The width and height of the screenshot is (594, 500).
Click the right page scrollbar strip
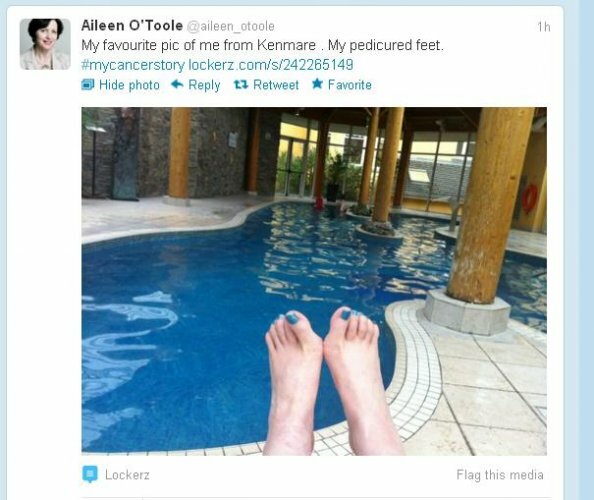click(x=586, y=250)
